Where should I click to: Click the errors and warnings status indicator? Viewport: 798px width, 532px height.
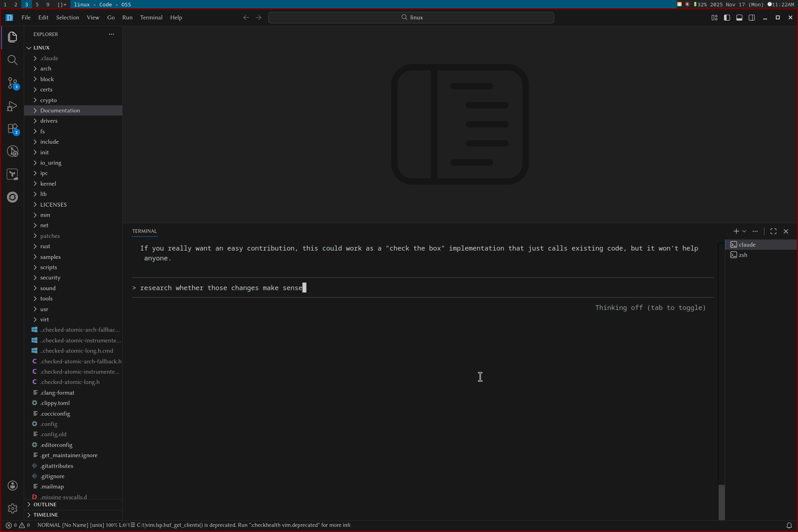(x=18, y=525)
